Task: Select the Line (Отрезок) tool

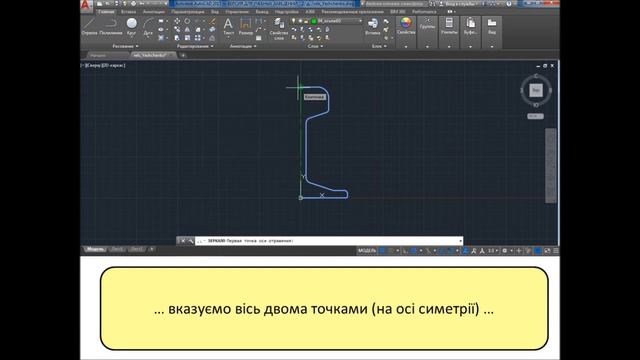Action: coord(89,27)
